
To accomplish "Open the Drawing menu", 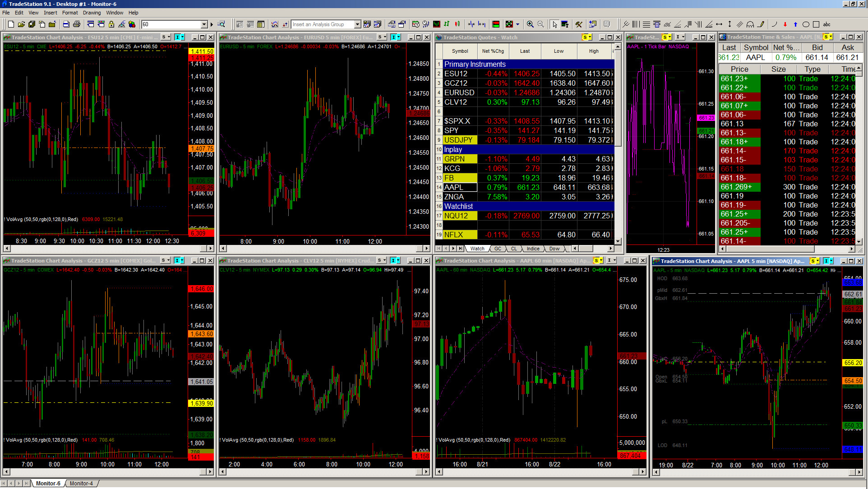I will pos(92,13).
